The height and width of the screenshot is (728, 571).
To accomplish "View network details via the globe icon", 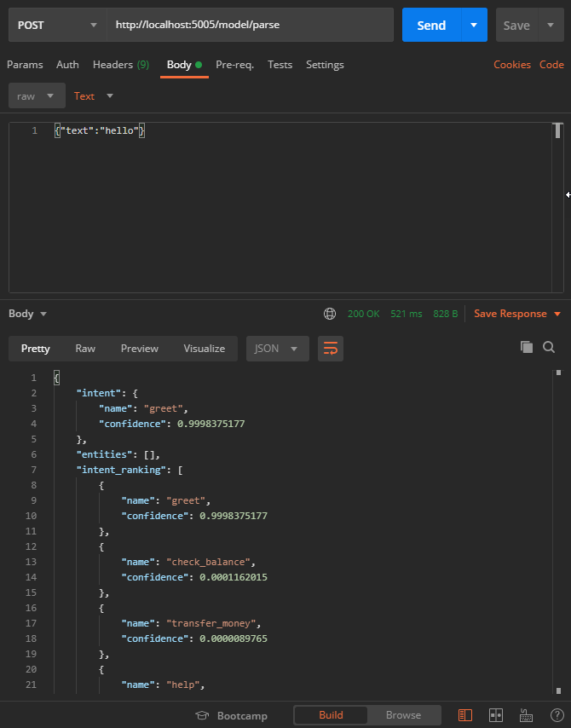I will pos(330,313).
